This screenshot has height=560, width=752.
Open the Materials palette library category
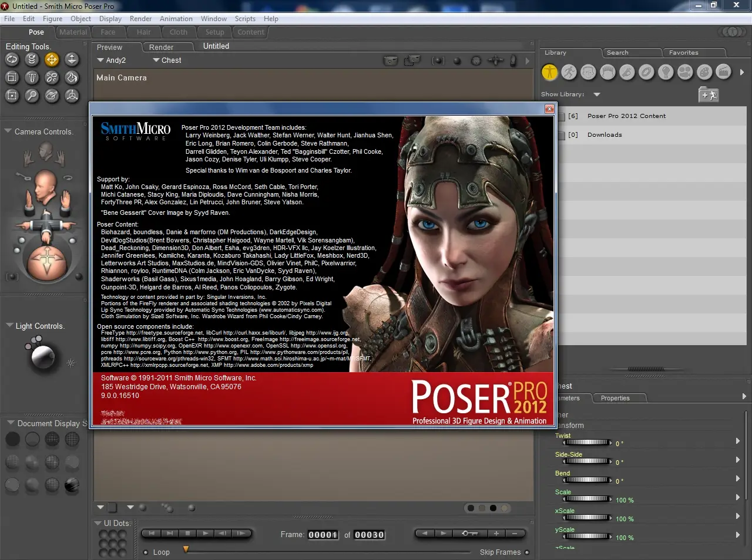pyautogui.click(x=704, y=72)
